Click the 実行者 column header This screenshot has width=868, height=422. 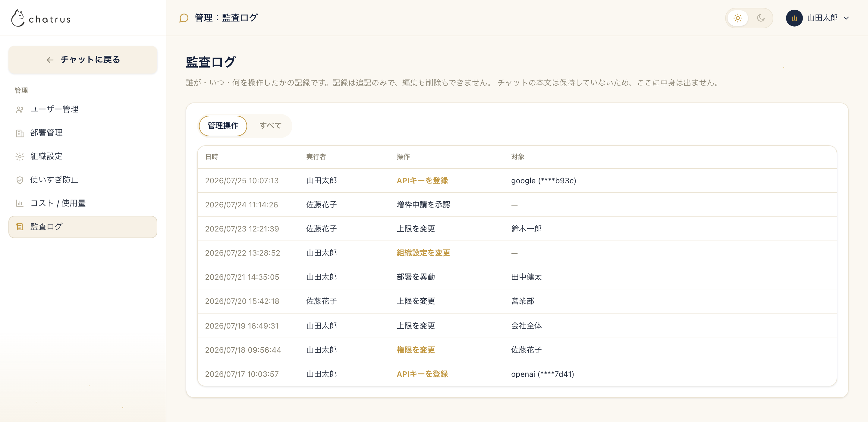pyautogui.click(x=316, y=157)
